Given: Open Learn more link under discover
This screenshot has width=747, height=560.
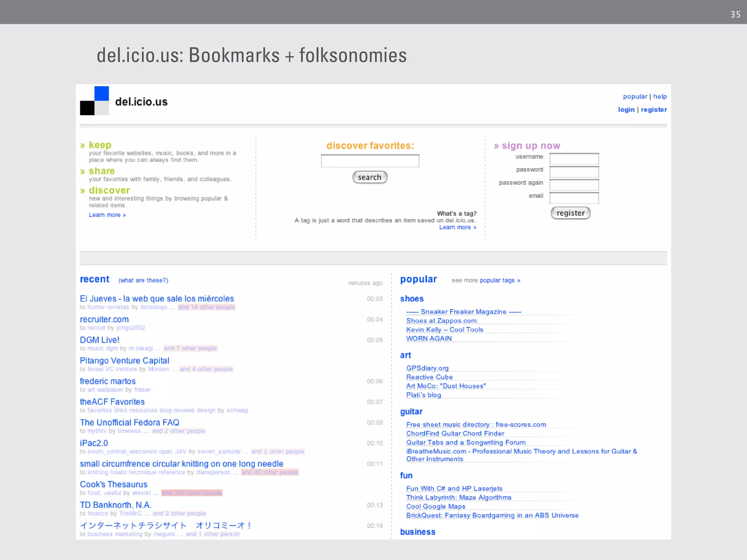Looking at the screenshot, I should [x=107, y=215].
